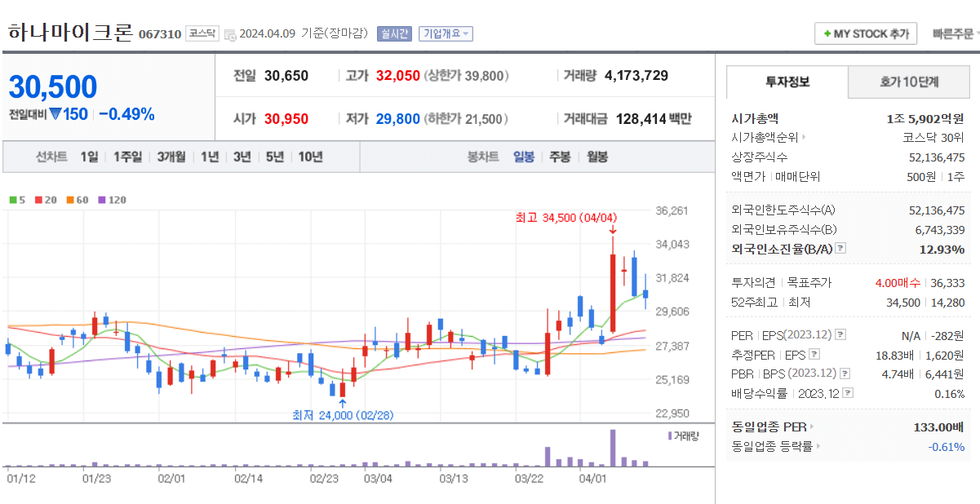
Task: Select the 월봉 candle chart
Action: [x=597, y=157]
